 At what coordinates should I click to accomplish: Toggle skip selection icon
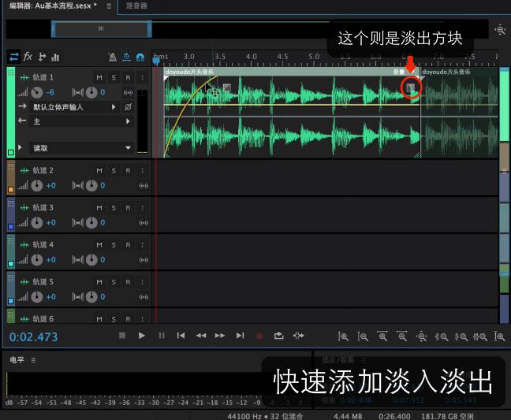(x=299, y=336)
